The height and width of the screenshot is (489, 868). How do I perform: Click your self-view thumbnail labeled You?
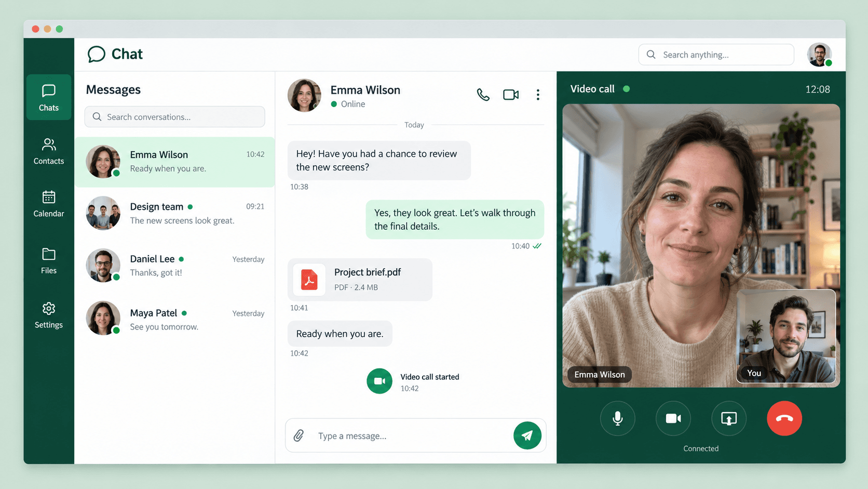[x=786, y=336]
